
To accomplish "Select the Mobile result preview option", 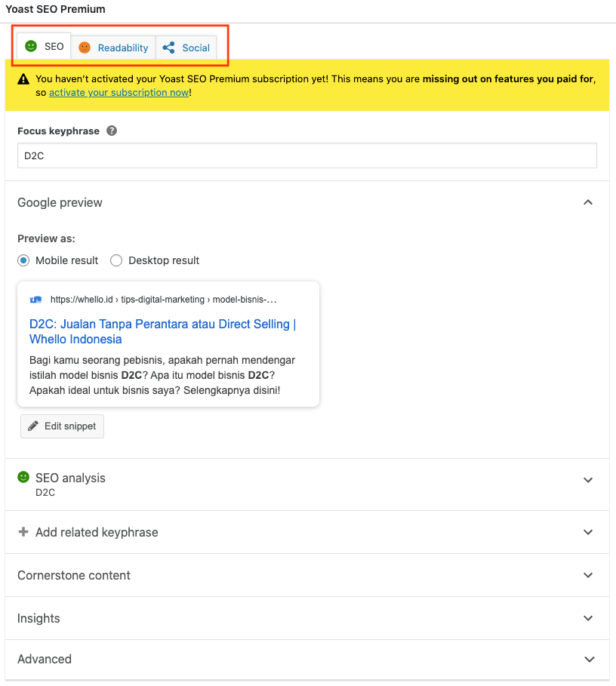I will click(24, 260).
